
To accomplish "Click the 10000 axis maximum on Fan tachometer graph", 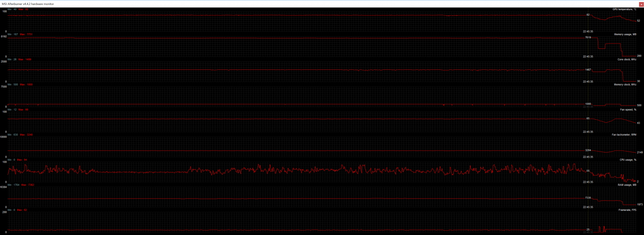I will point(4,137).
